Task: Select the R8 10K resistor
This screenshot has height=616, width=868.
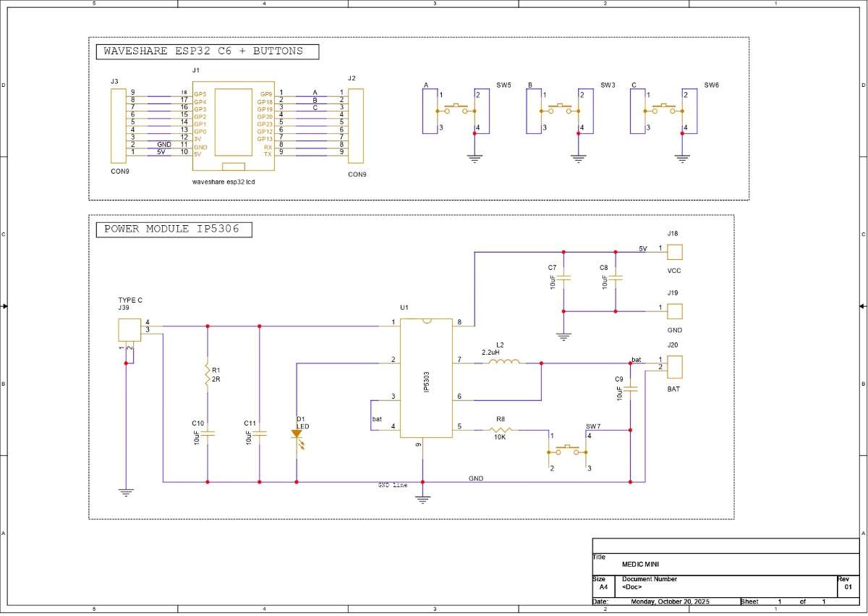Action: click(500, 430)
